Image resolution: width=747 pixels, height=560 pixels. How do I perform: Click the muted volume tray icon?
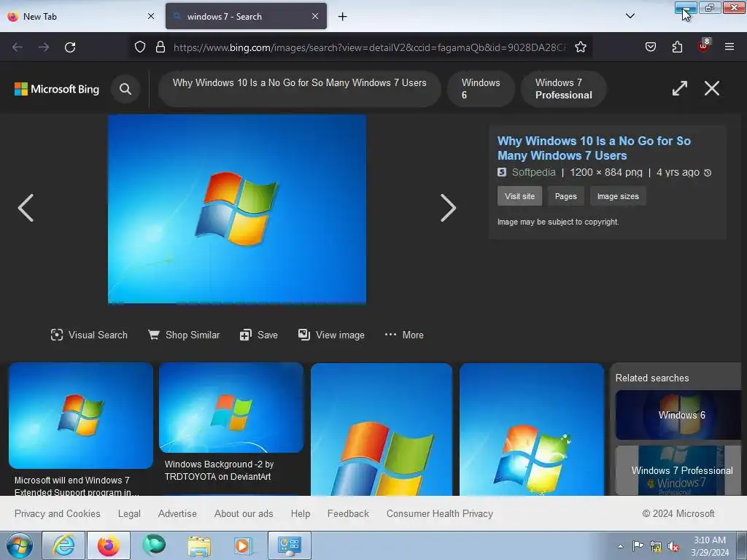click(x=673, y=546)
